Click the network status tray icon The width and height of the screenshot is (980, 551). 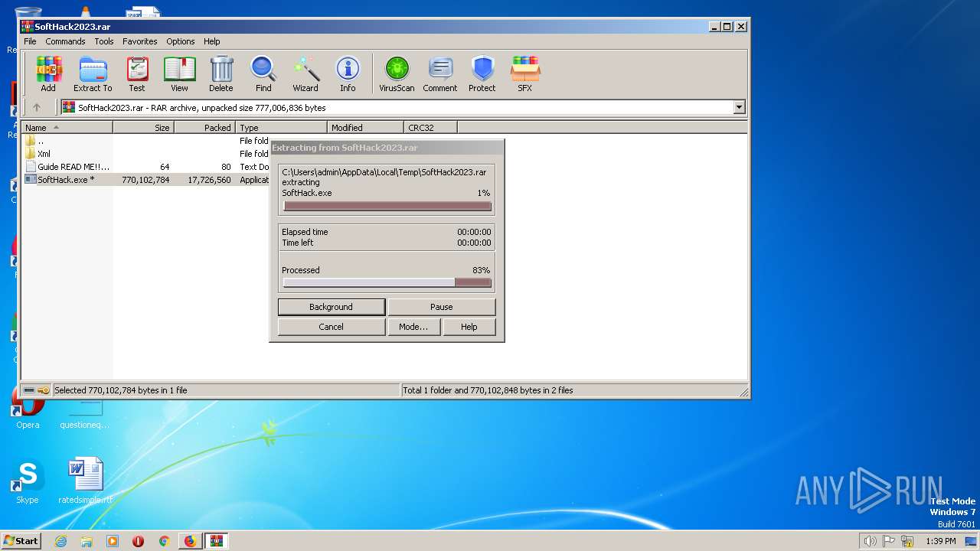click(906, 541)
